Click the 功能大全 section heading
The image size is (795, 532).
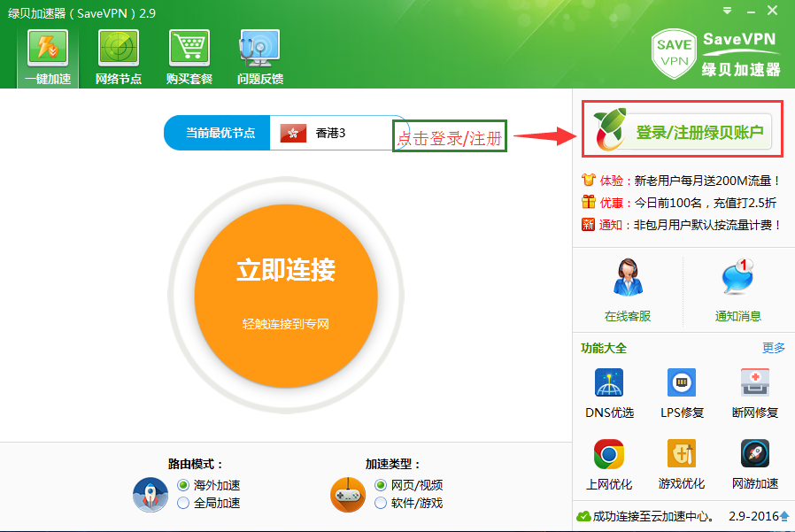[604, 349]
